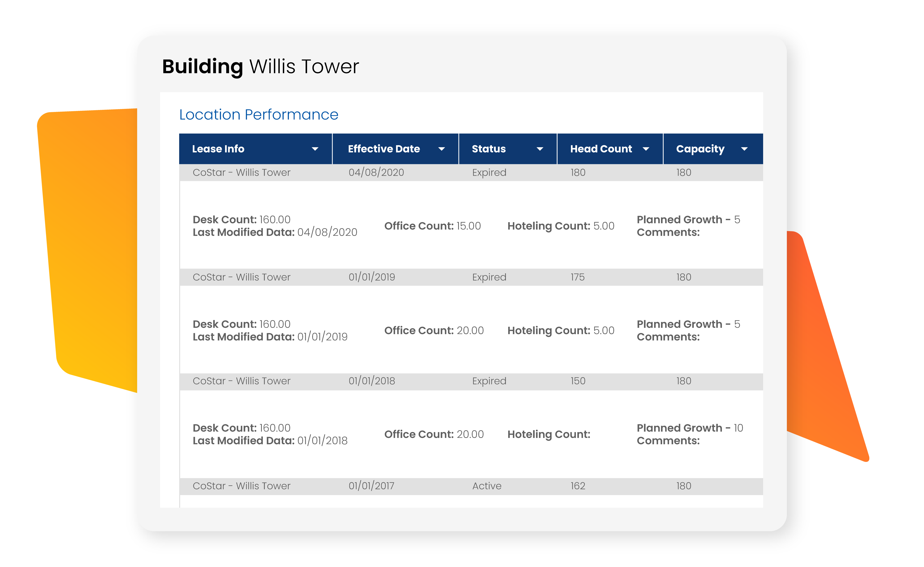Click Comments: label in the 04/08/2020 details
Viewport: 924px width, 567px height.
(x=668, y=232)
